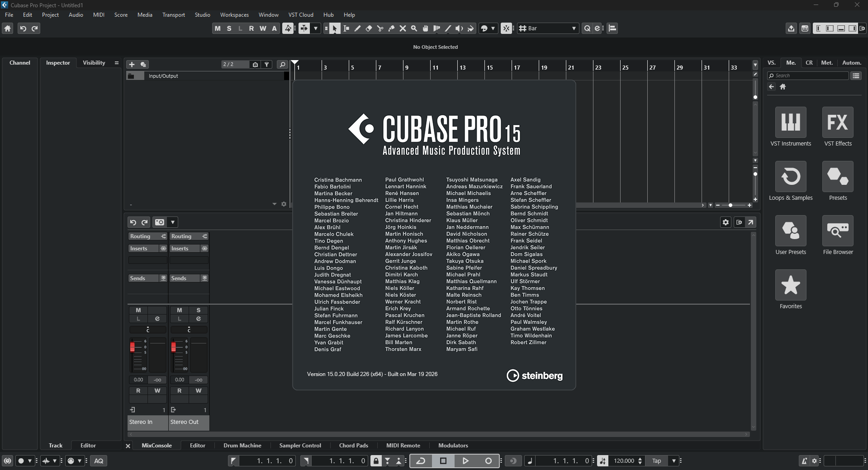
Task: Select the Play speaker tool
Action: pyautogui.click(x=459, y=28)
